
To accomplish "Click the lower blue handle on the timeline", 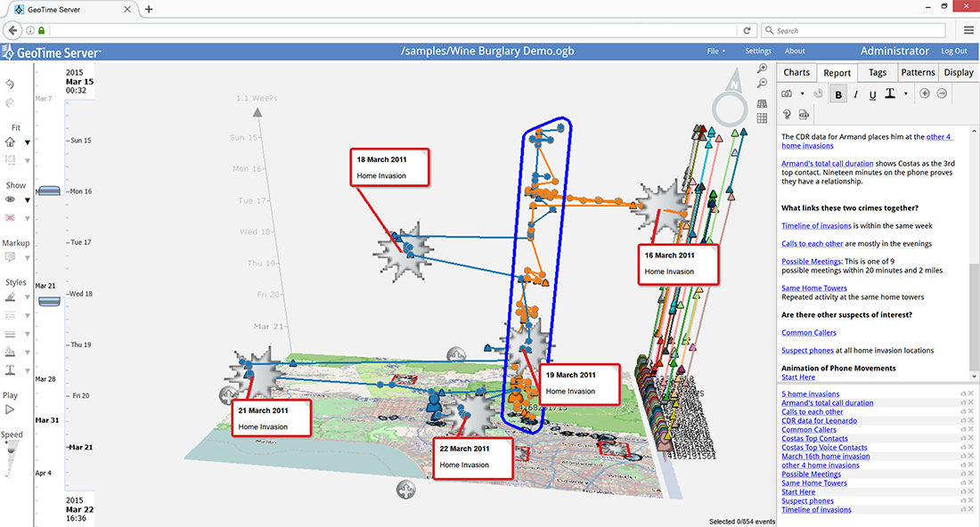I will (x=49, y=302).
